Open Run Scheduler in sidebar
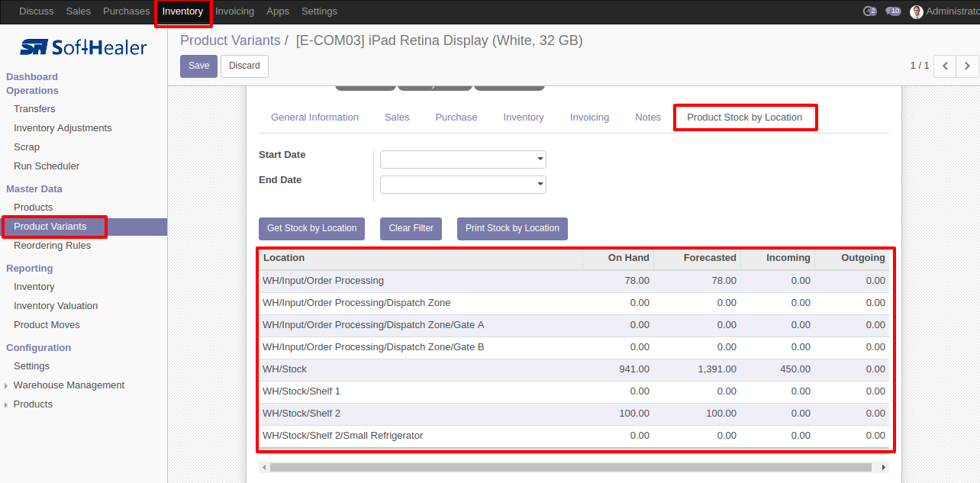The width and height of the screenshot is (980, 483). (x=47, y=166)
